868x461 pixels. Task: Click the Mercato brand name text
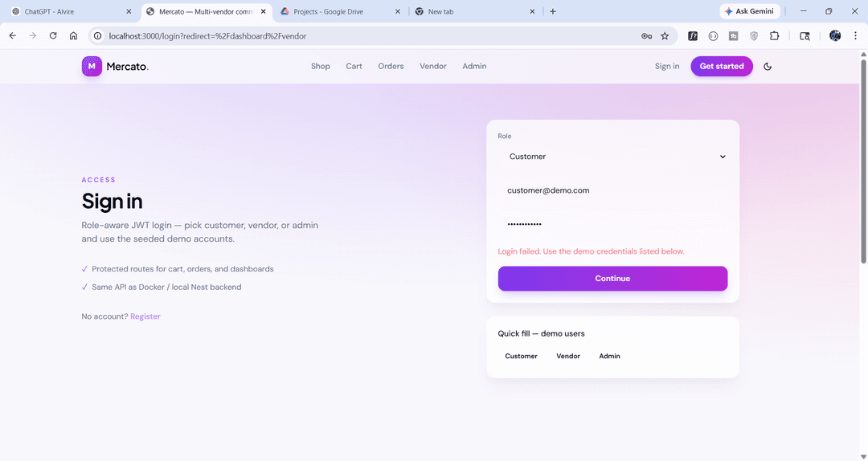pos(127,67)
